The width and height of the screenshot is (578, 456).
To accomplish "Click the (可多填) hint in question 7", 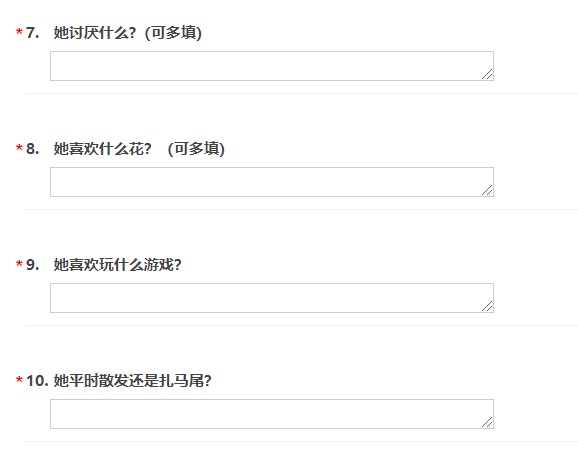I will [173, 33].
